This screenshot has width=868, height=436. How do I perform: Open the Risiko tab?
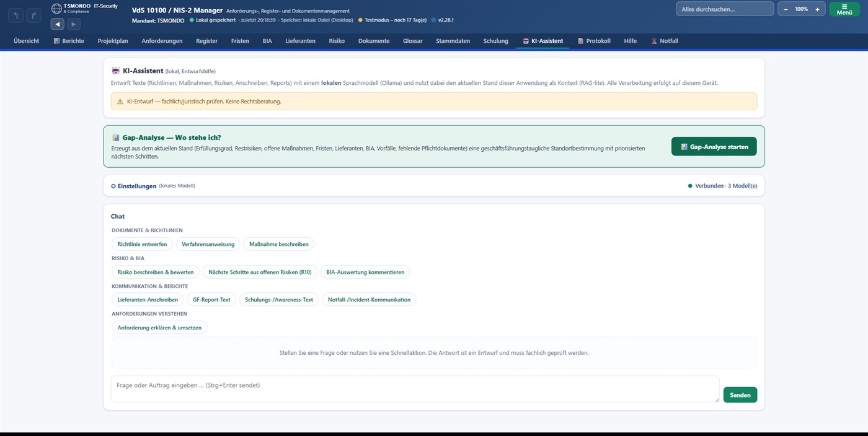[337, 41]
